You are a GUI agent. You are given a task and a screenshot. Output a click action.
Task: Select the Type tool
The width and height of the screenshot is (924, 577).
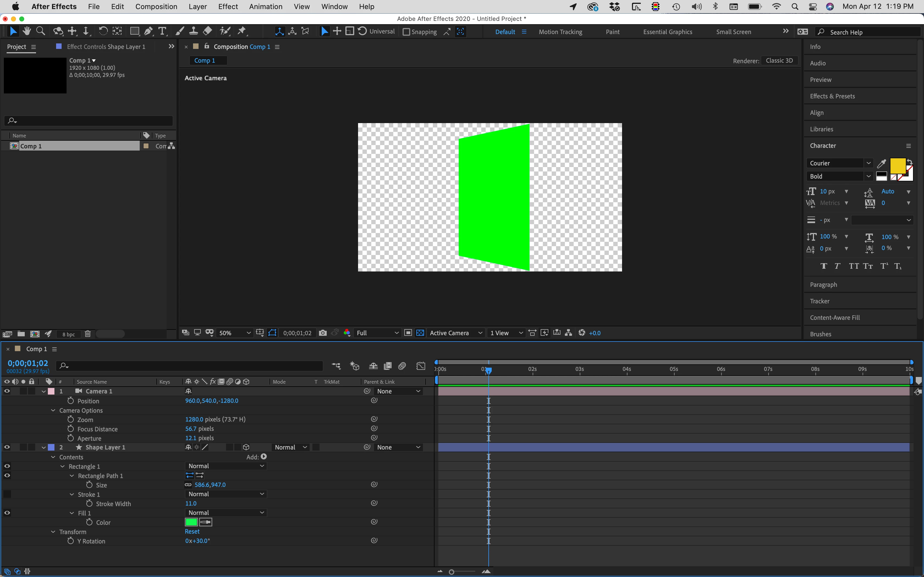point(162,31)
